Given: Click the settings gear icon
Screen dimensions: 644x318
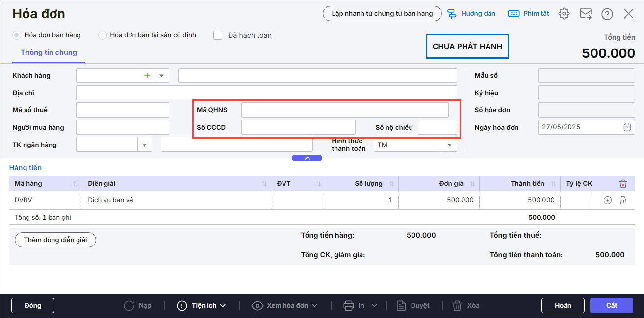Looking at the screenshot, I should tap(564, 14).
